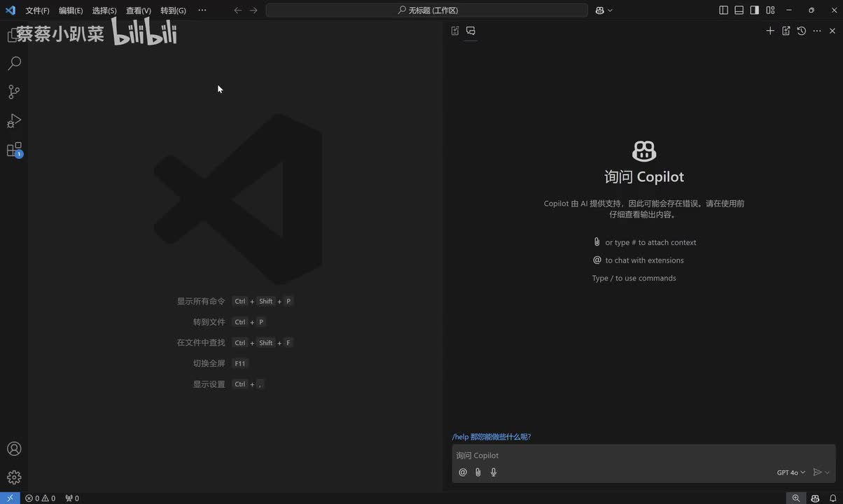
Task: Open the Search view in activity bar
Action: [x=14, y=63]
